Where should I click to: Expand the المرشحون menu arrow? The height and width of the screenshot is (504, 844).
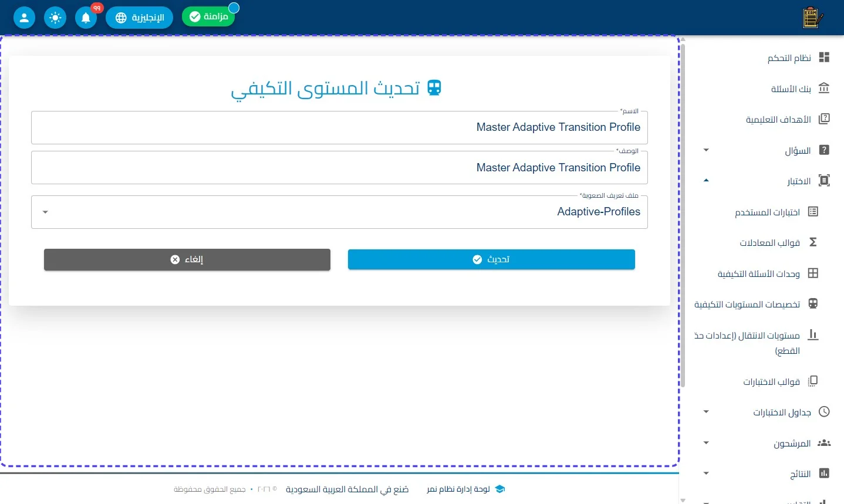pos(706,443)
